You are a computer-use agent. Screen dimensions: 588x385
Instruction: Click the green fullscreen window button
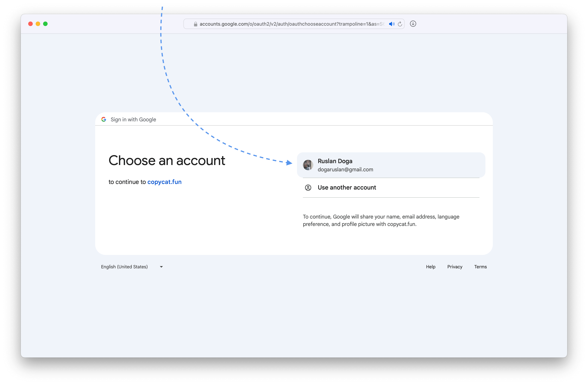[x=45, y=24]
